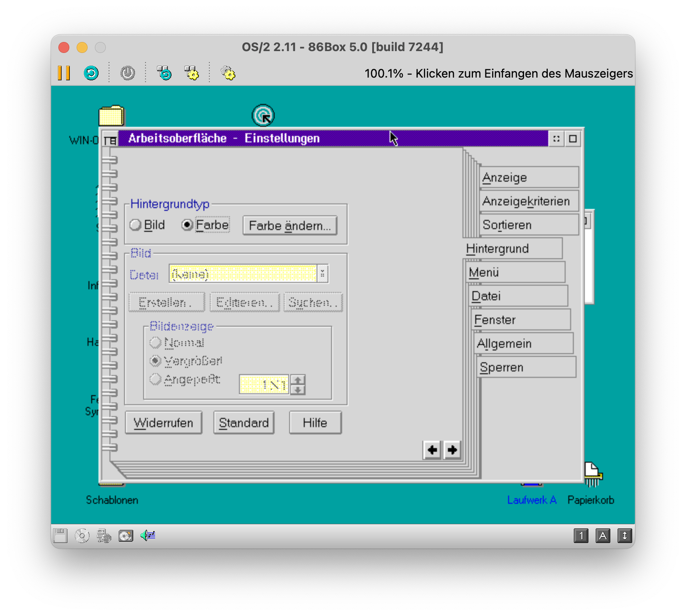
Task: Switch to the Sortieren tab
Action: [529, 225]
